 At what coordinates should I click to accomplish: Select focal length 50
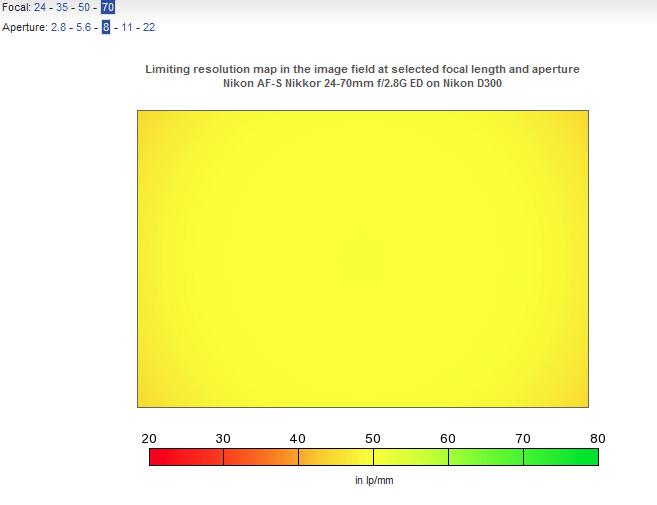[x=84, y=7]
